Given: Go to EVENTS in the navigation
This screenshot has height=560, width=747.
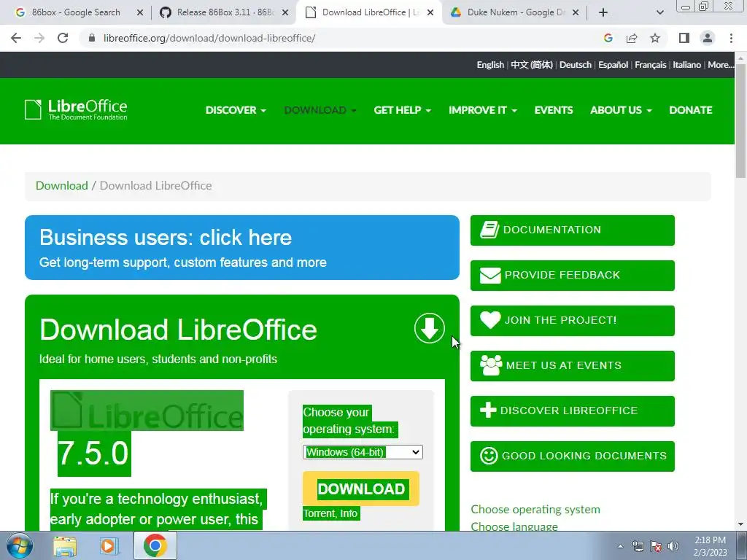Looking at the screenshot, I should coord(554,110).
